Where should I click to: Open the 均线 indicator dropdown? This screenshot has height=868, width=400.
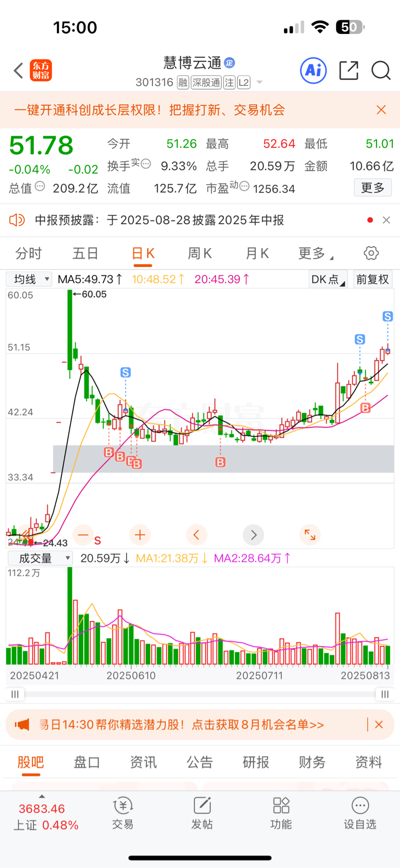coord(29,279)
